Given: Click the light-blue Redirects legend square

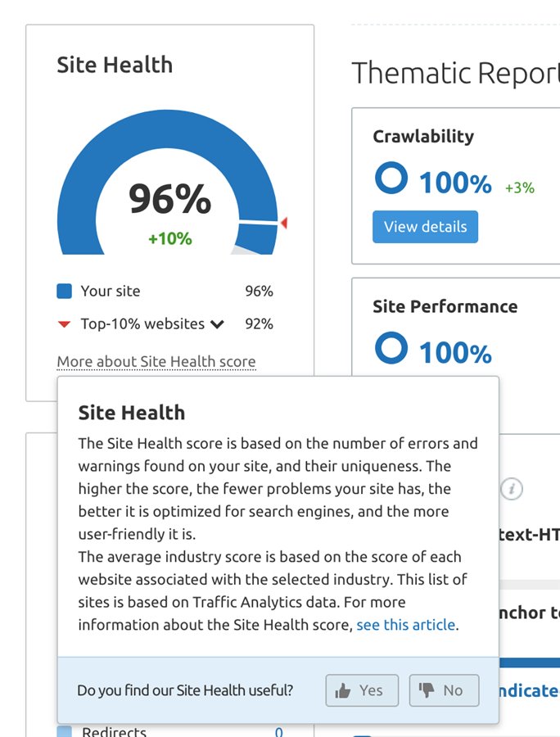Looking at the screenshot, I should click(65, 731).
